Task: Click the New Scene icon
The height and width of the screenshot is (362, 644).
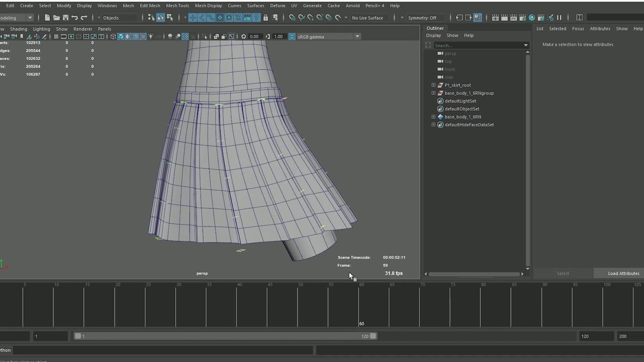Action: click(x=47, y=18)
